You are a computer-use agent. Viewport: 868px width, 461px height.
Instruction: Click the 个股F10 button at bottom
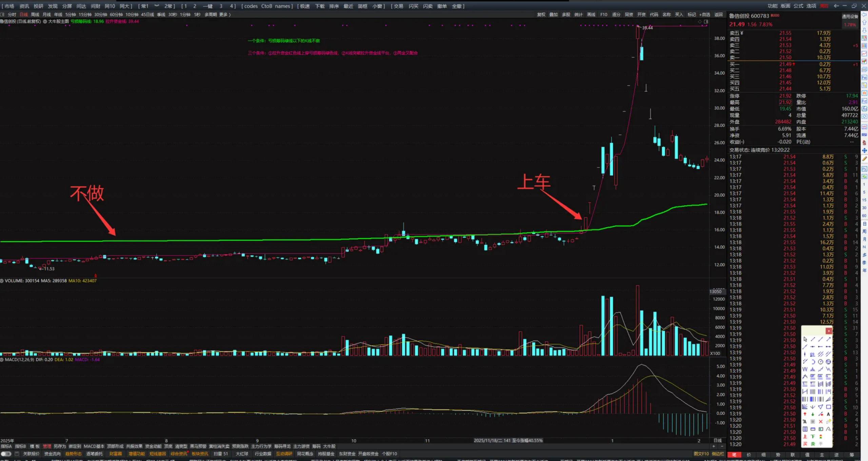coord(390,454)
